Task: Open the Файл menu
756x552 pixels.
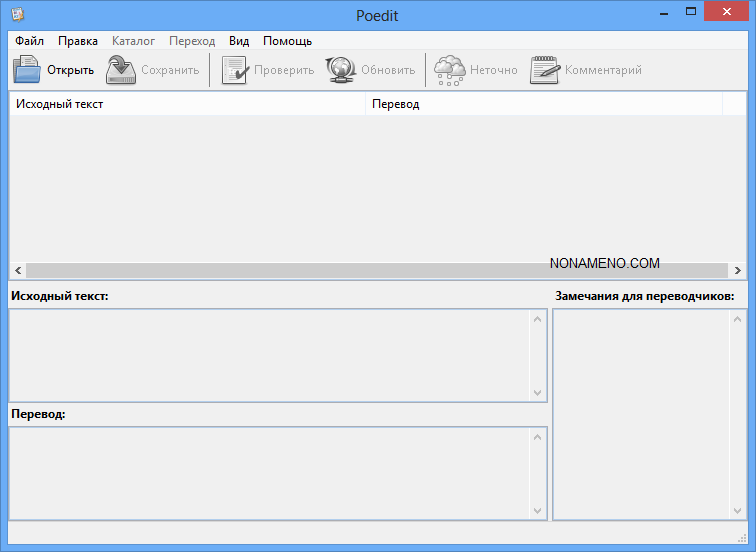Action: click(x=30, y=41)
